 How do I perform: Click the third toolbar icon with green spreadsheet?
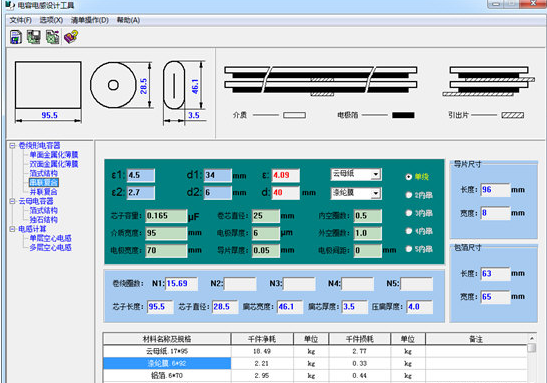coord(52,37)
